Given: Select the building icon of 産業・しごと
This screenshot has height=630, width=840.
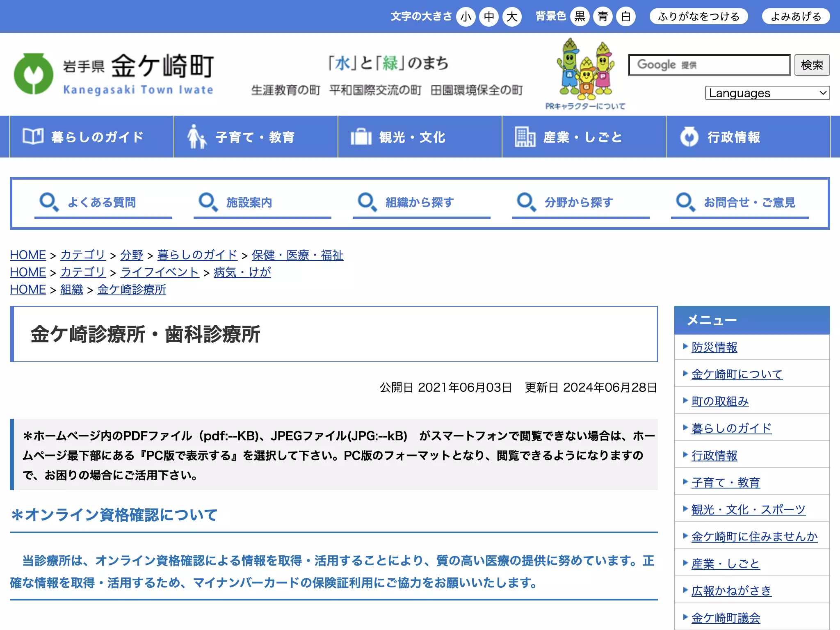Looking at the screenshot, I should click(x=525, y=137).
